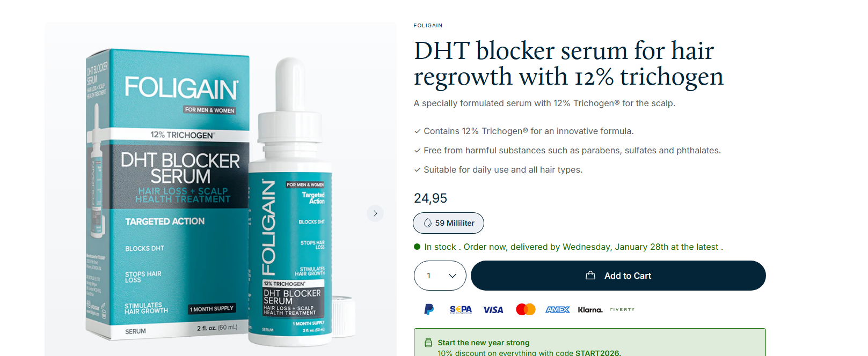Click the START2026 discount code text
The image size is (868, 356).
tap(597, 353)
